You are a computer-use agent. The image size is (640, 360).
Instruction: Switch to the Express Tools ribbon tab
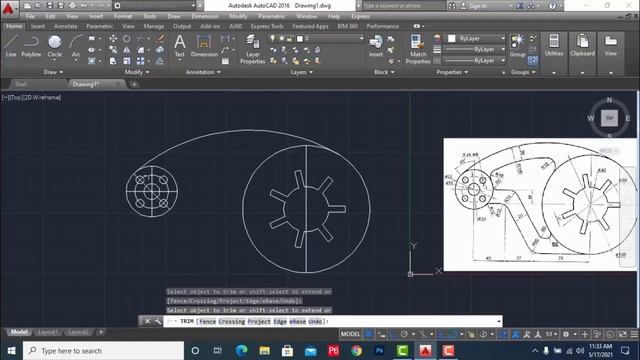point(267,26)
